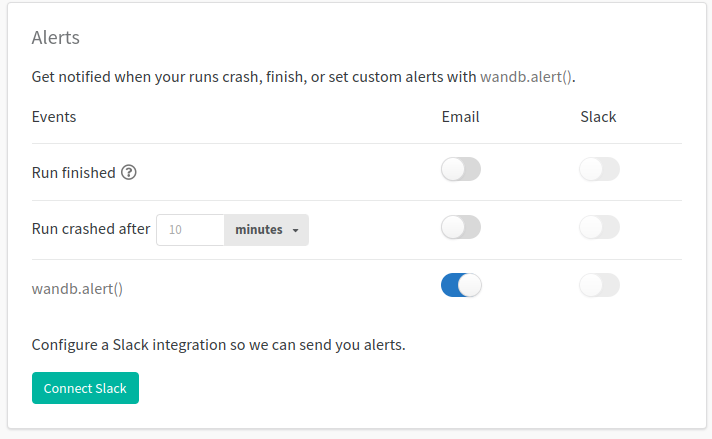The image size is (712, 439).
Task: Select the Email column header
Action: point(460,117)
